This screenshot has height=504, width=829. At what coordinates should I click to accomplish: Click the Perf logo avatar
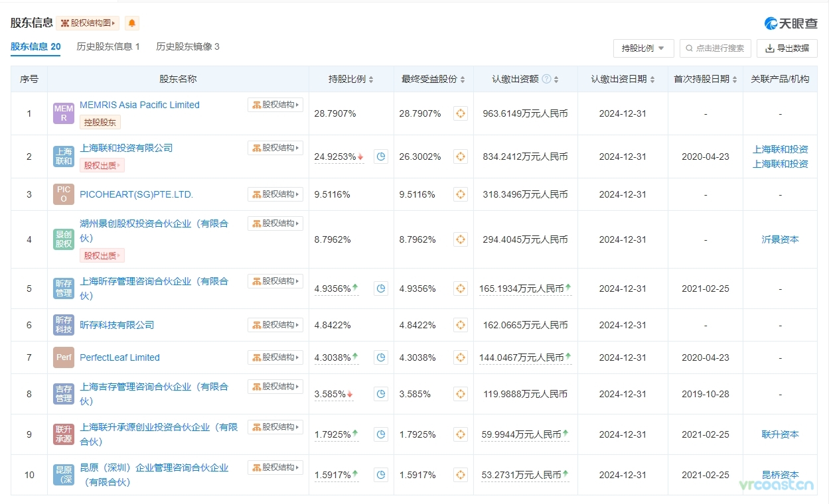(64, 357)
